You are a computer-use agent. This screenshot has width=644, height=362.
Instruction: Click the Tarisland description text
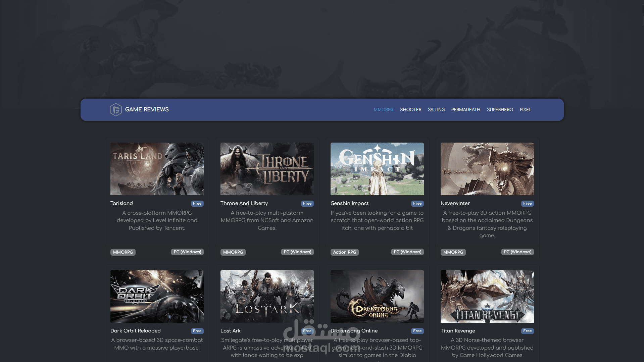coord(157,220)
